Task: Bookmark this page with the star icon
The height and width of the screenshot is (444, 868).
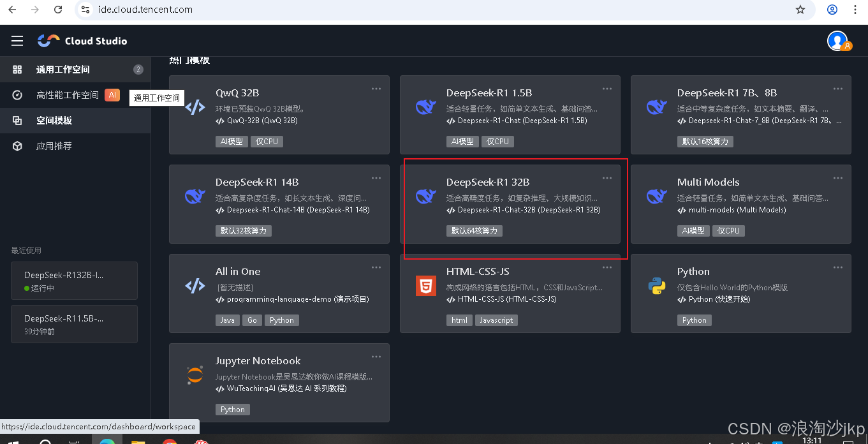Action: tap(800, 10)
